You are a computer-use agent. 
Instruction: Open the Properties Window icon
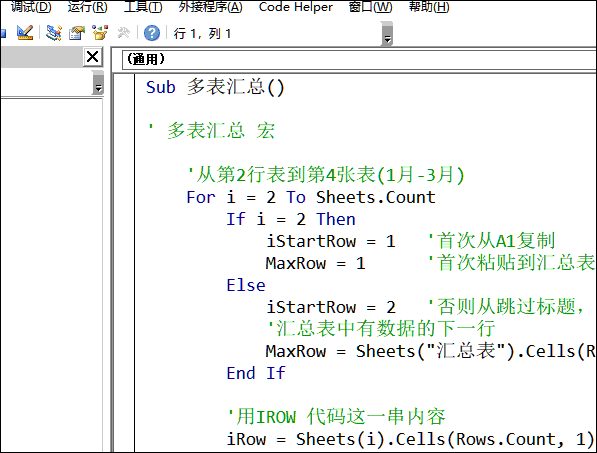coord(77,33)
